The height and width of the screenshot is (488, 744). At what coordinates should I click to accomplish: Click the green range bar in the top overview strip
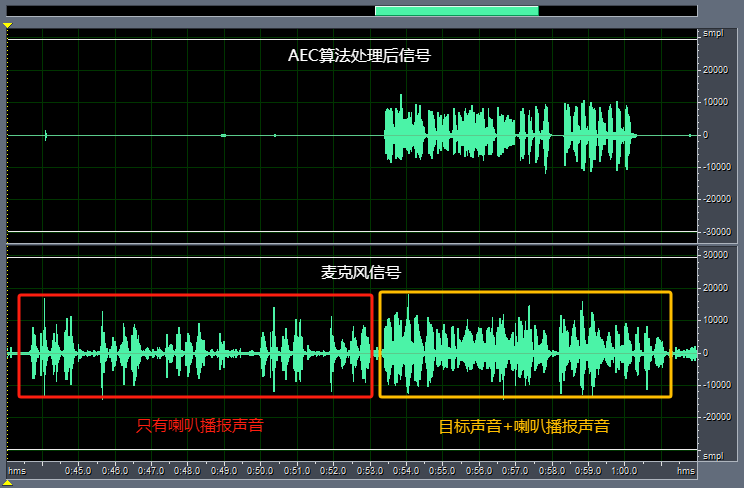[456, 11]
